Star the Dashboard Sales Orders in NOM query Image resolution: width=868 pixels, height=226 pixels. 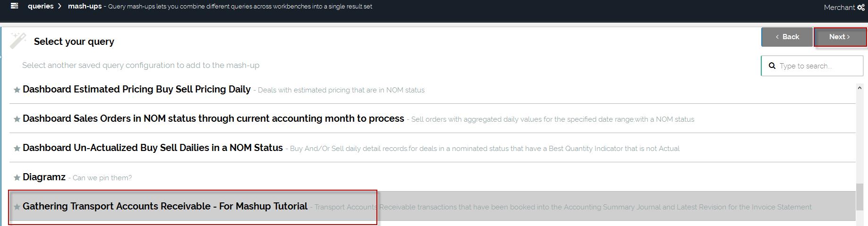17,119
